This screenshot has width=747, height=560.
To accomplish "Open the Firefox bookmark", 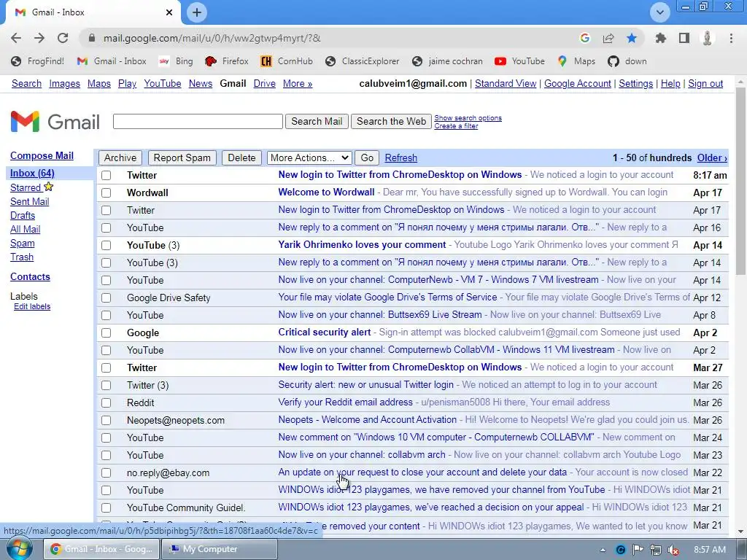I will pos(227,61).
